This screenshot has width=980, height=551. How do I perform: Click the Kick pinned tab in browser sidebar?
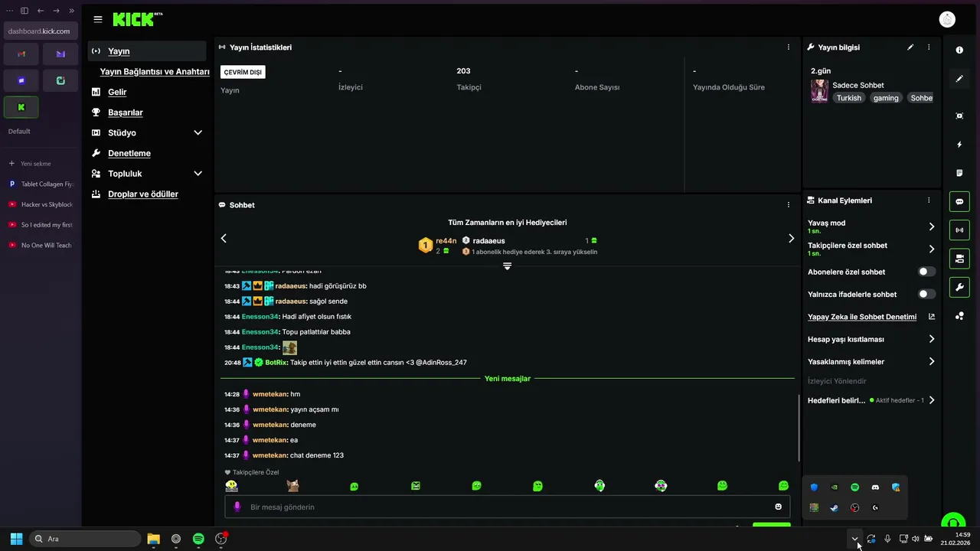21,107
